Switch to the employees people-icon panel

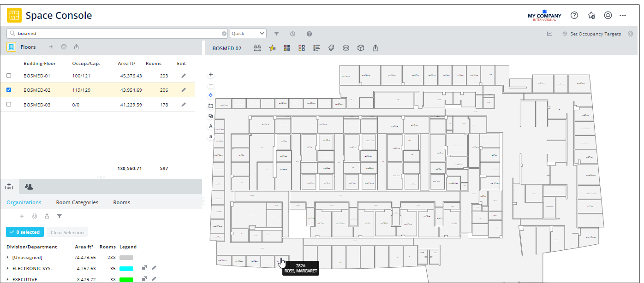click(x=29, y=187)
